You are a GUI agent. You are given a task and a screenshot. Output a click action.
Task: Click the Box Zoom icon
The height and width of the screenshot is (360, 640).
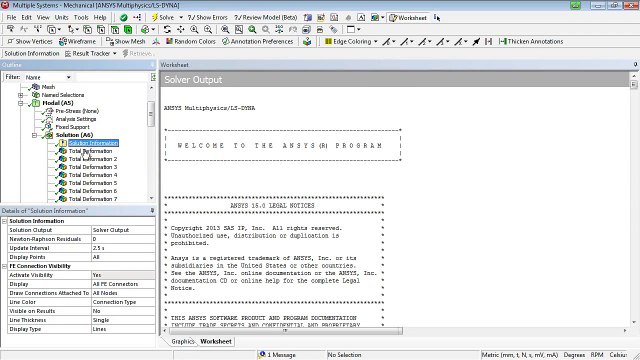[x=208, y=29]
